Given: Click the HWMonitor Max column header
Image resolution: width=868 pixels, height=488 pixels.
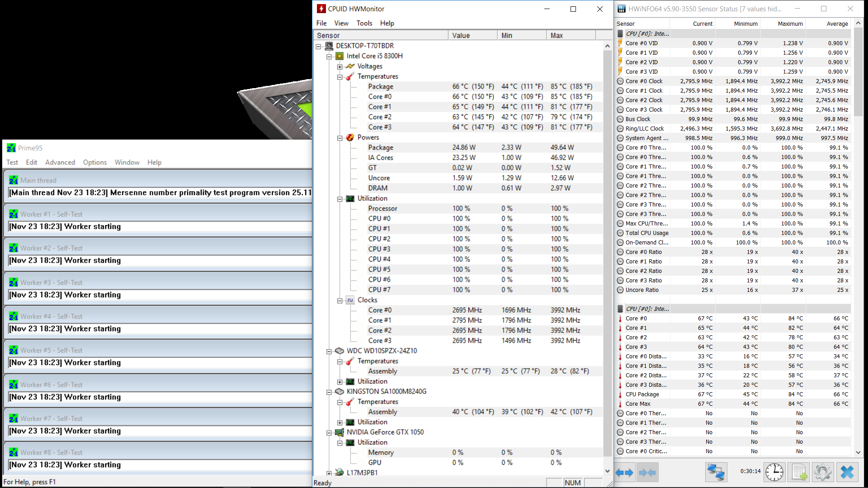Looking at the screenshot, I should coord(571,35).
